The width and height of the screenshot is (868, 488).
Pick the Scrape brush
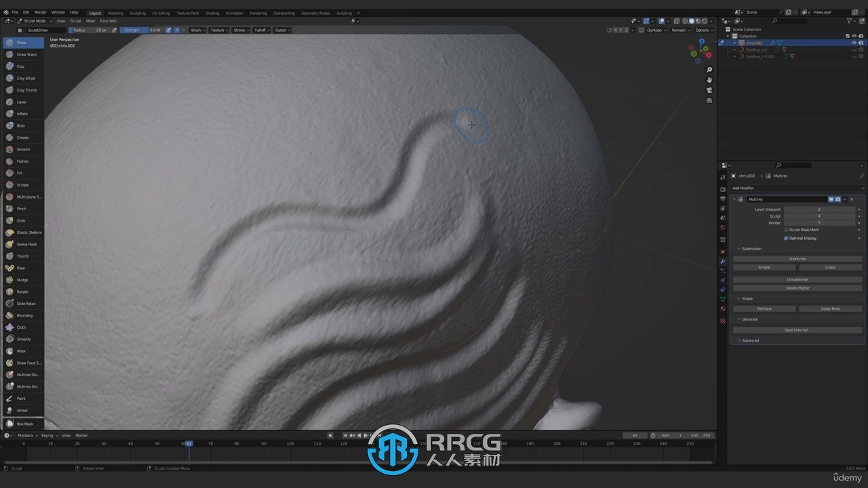coord(24,185)
